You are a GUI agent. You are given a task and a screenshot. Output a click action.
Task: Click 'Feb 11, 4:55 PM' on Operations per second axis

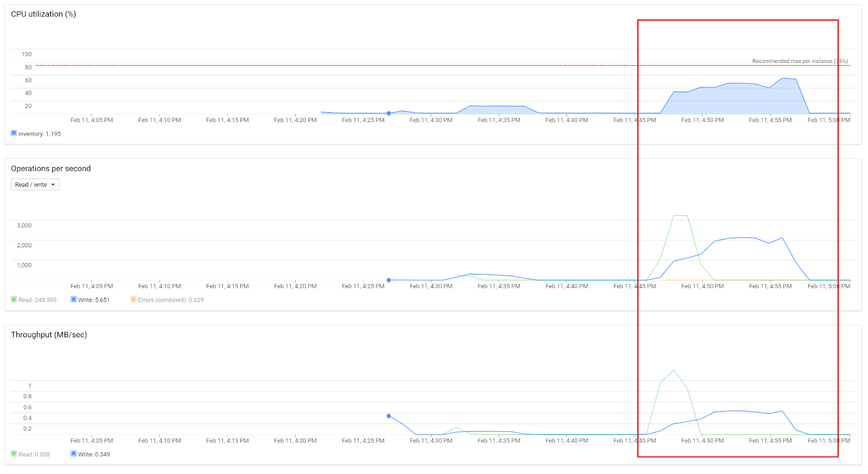[770, 286]
